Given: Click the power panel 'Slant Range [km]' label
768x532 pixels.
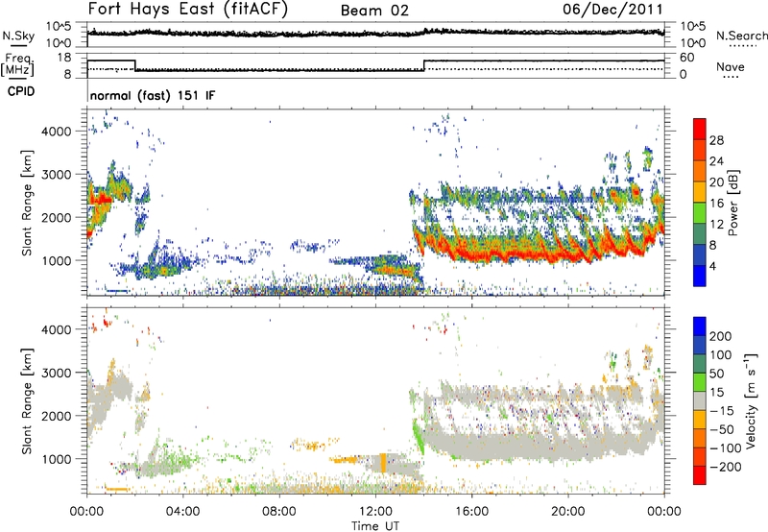Looking at the screenshot, I should (x=27, y=203).
